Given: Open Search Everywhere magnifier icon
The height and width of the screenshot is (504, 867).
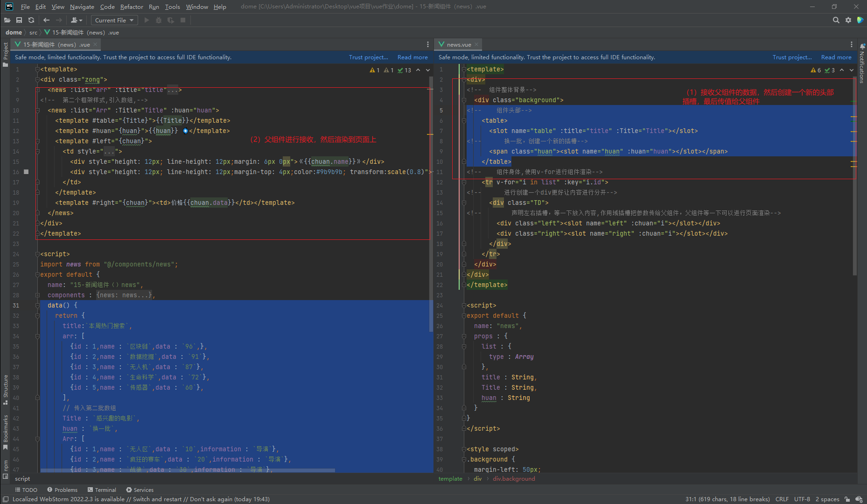Looking at the screenshot, I should click(836, 20).
